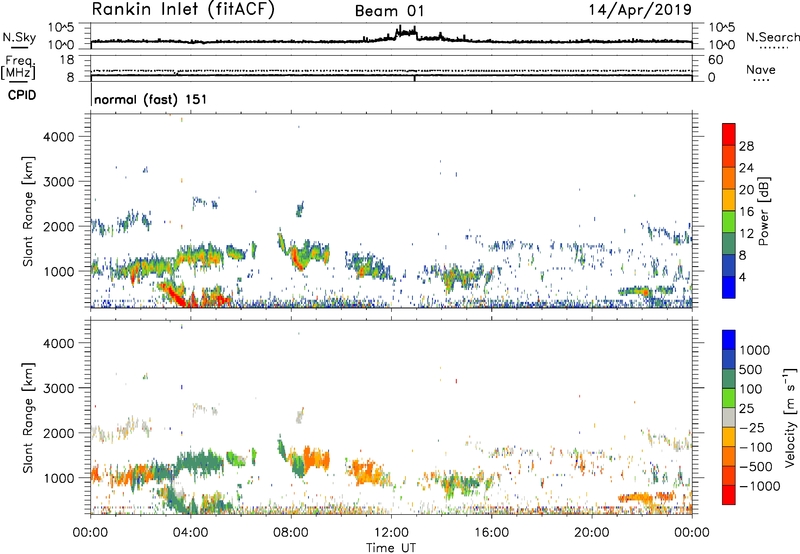The width and height of the screenshot is (800, 554).
Task: Click the "28" Power color bar tick
Action: (746, 146)
